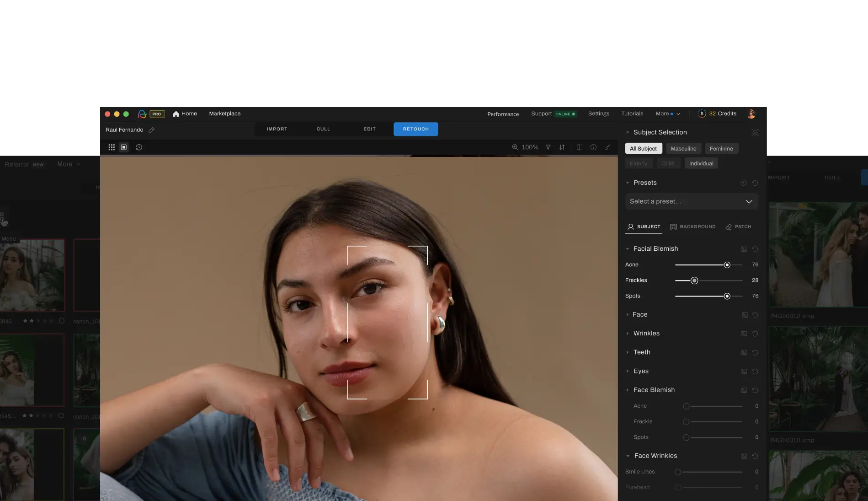Viewport: 868px width, 501px height.
Task: Go to the Edit tab
Action: click(369, 129)
